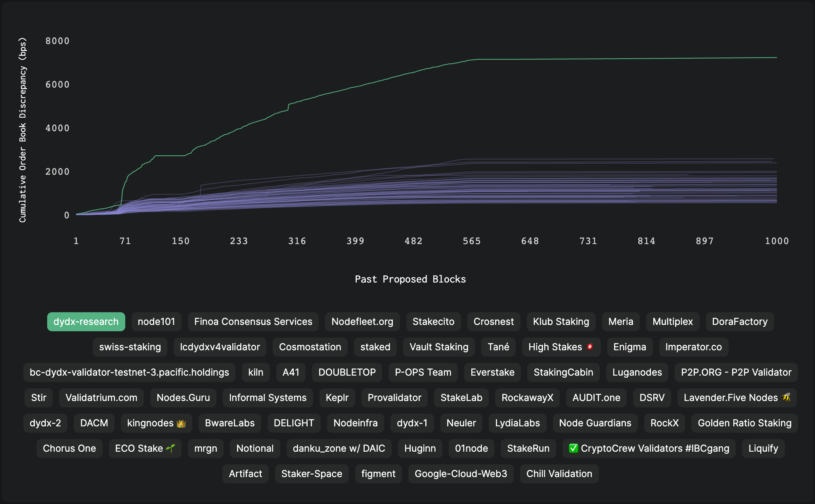Select the Everstake validator chip
The height and width of the screenshot is (504, 815).
point(492,372)
